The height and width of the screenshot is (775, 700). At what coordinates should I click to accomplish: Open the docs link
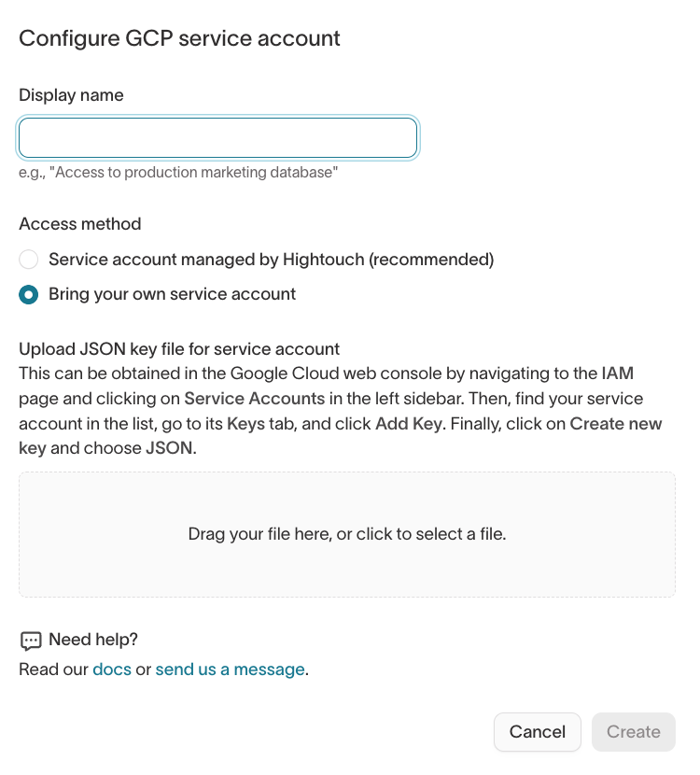point(112,669)
